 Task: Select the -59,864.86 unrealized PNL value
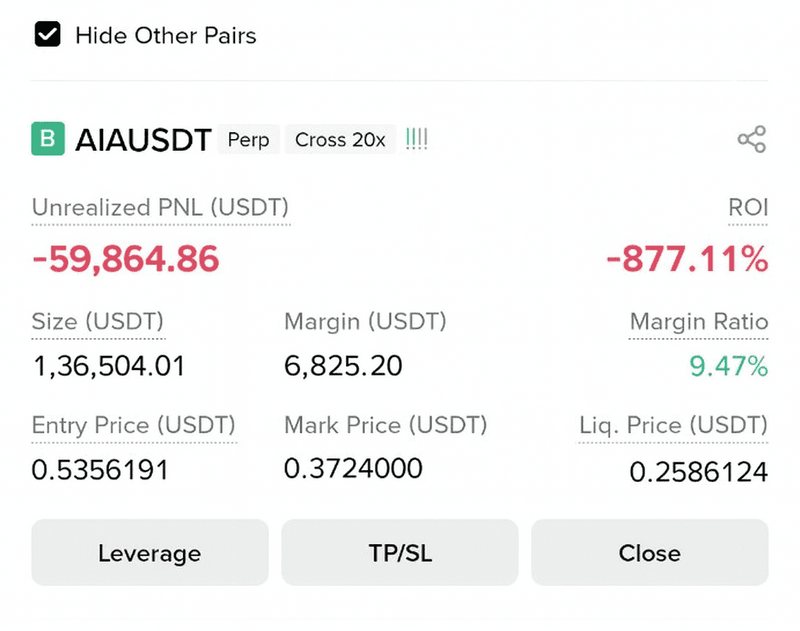[126, 260]
